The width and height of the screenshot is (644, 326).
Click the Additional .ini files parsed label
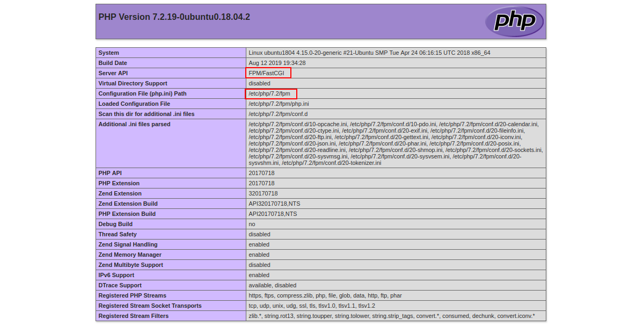pyautogui.click(x=134, y=124)
